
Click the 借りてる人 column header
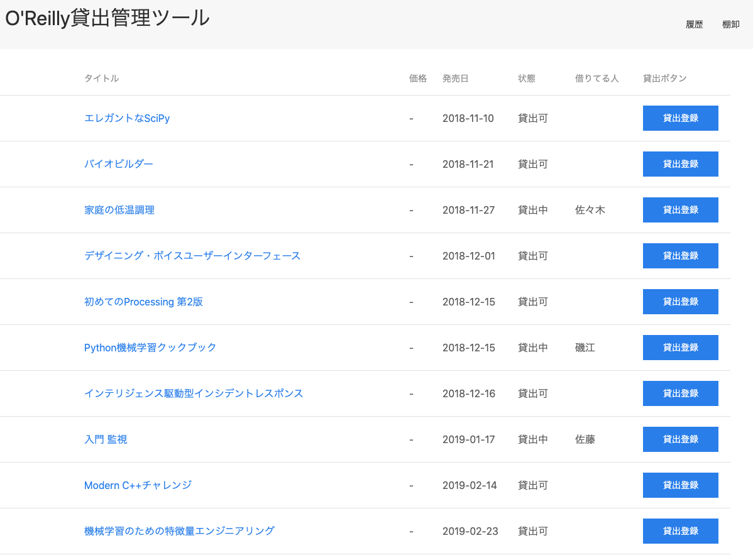(597, 79)
